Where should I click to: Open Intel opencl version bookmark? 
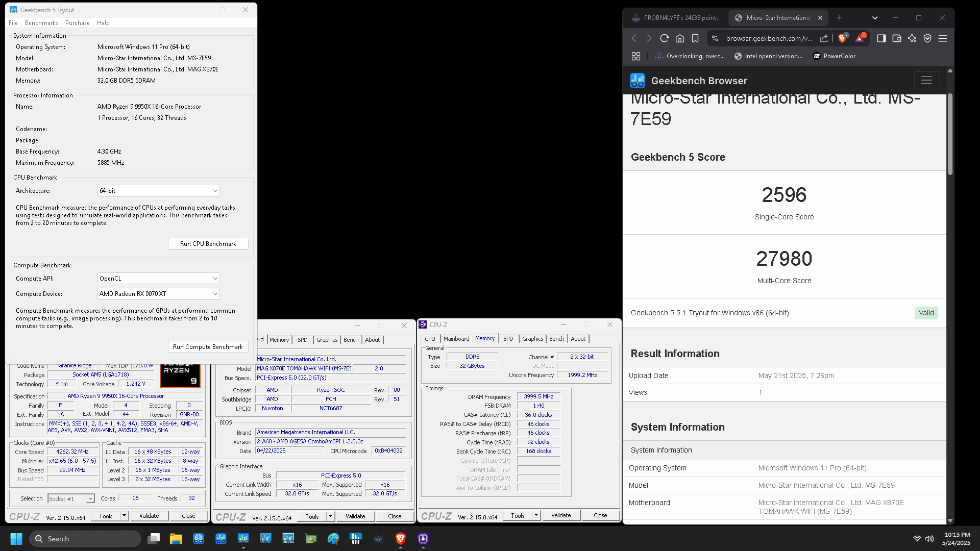point(768,56)
